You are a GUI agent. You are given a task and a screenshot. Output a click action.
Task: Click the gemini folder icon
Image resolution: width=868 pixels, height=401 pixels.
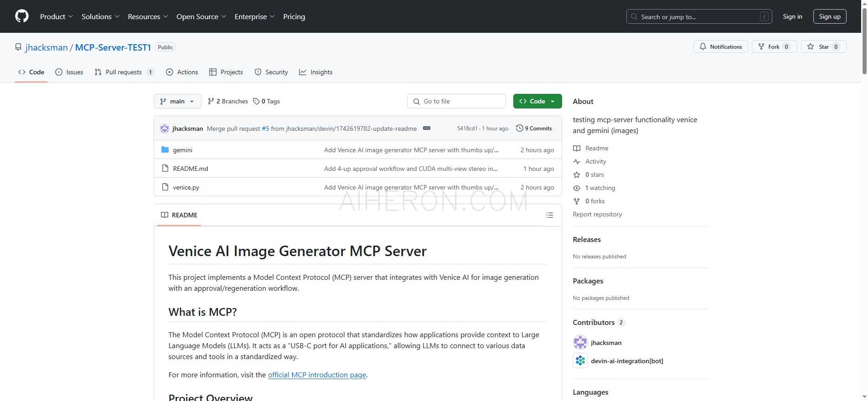pos(165,149)
